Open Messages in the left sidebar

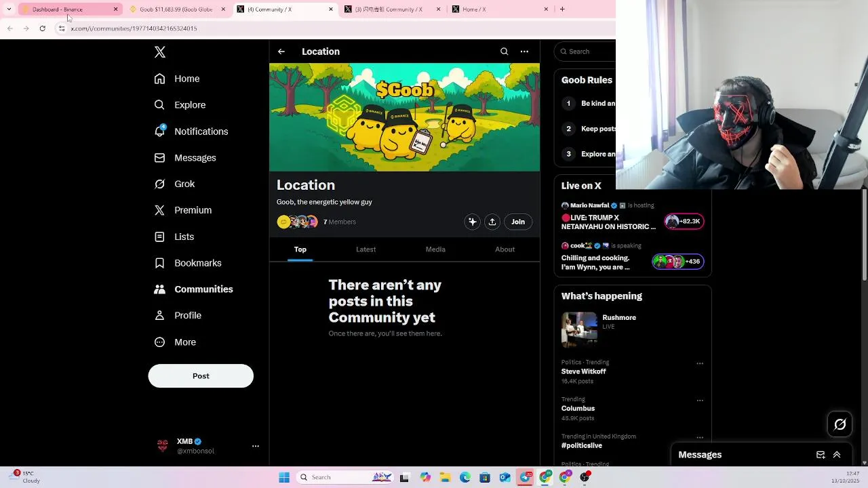coord(185,158)
